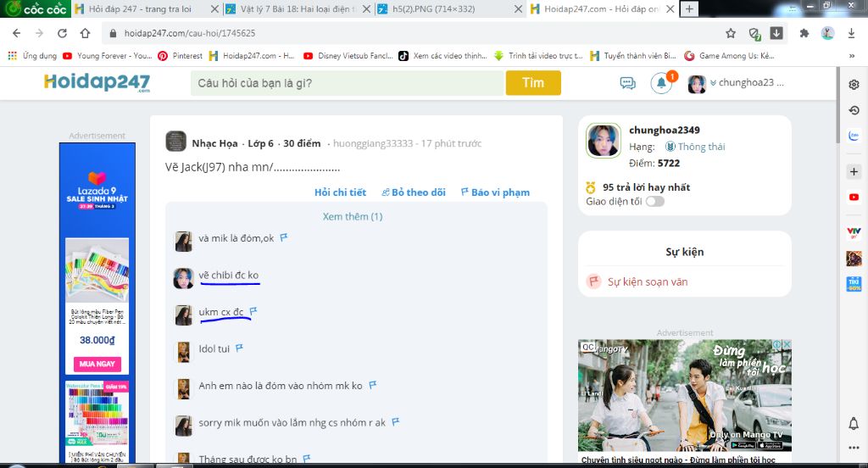Open the notifications bell with badge 1
Image resolution: width=868 pixels, height=468 pixels.
tap(661, 83)
